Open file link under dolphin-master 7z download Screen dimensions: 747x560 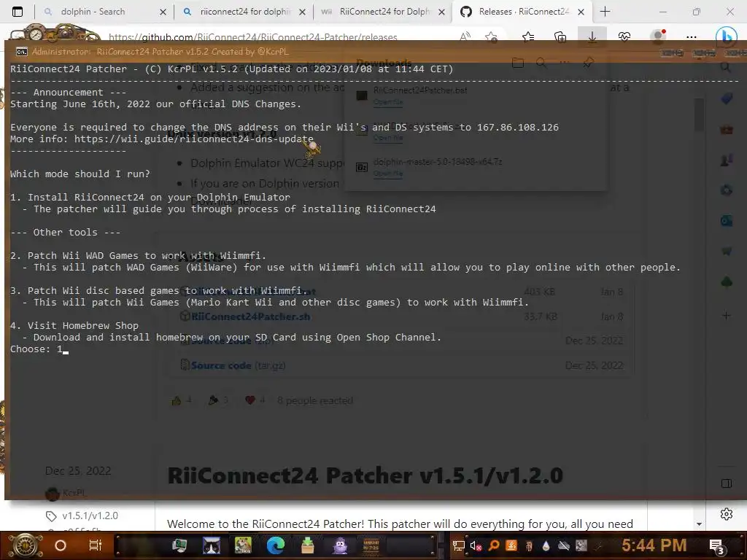(388, 174)
